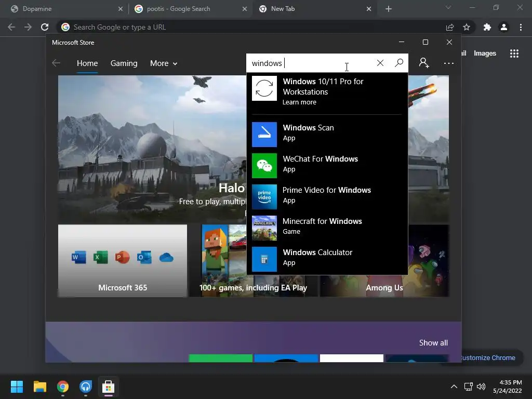Choose WeChat For Windows suggestion text
Viewport: 532px width, 399px height.
click(320, 159)
